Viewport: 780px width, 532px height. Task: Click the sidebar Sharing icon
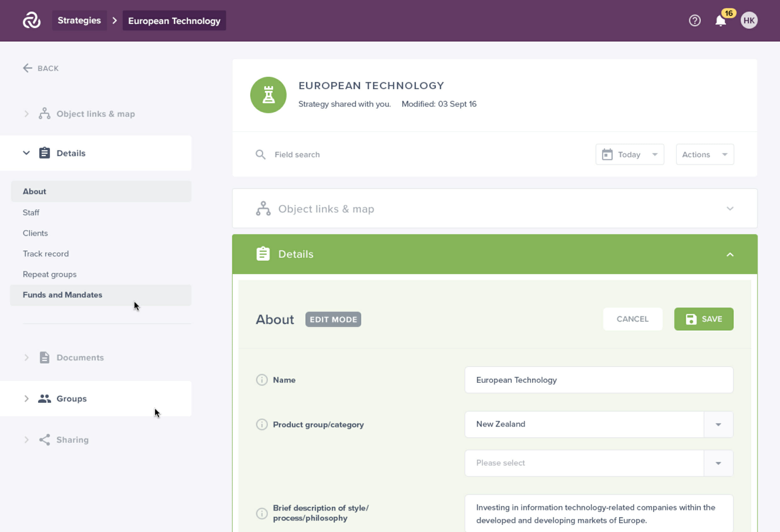tap(44, 440)
